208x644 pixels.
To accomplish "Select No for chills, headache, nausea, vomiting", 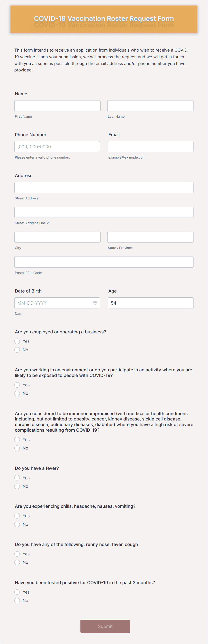I will click(17, 524).
